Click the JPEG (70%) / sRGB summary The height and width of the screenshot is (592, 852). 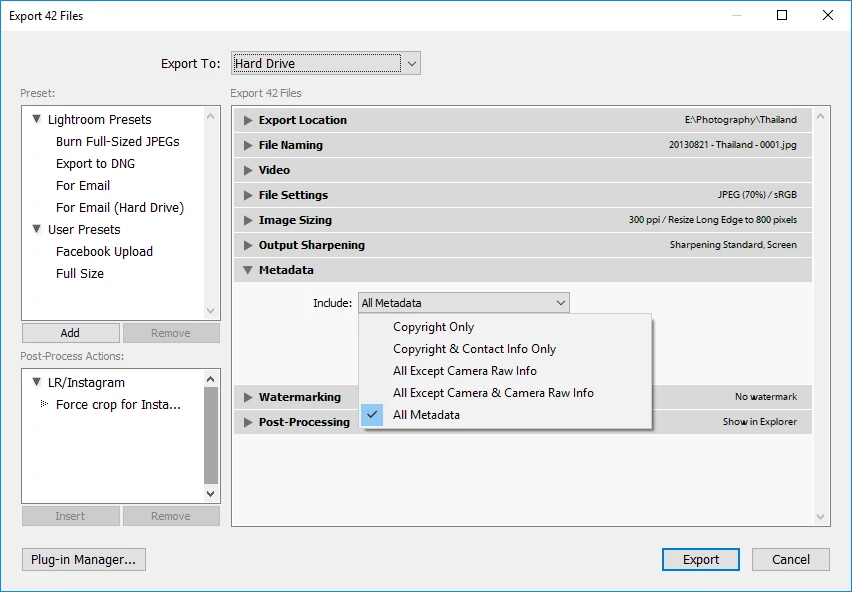pyautogui.click(x=757, y=194)
